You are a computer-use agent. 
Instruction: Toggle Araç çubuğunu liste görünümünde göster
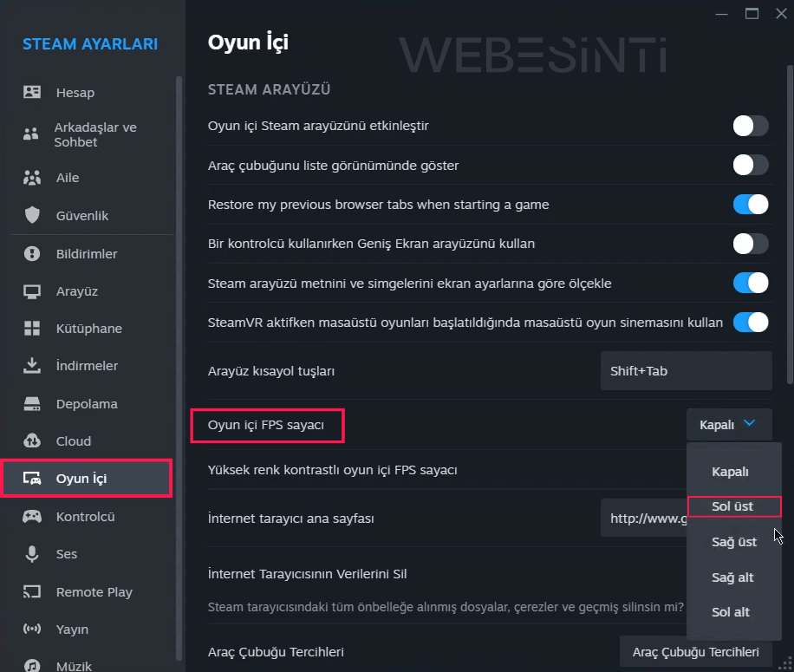tap(751, 165)
